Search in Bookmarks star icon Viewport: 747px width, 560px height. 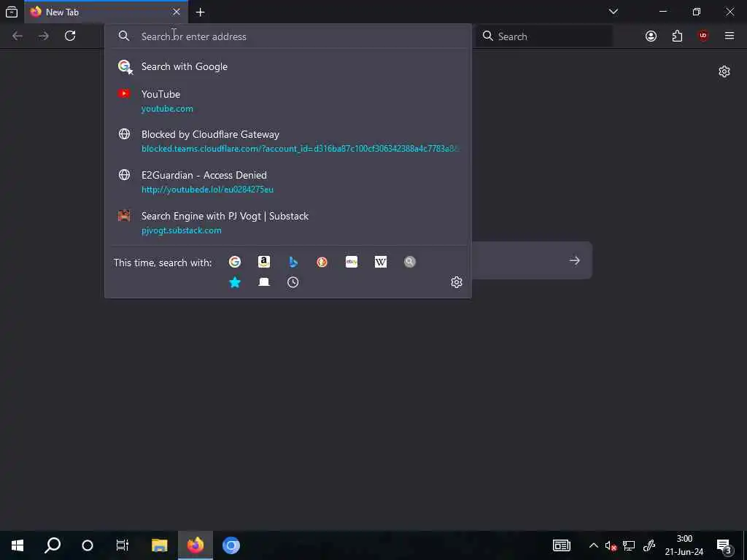pos(235,282)
